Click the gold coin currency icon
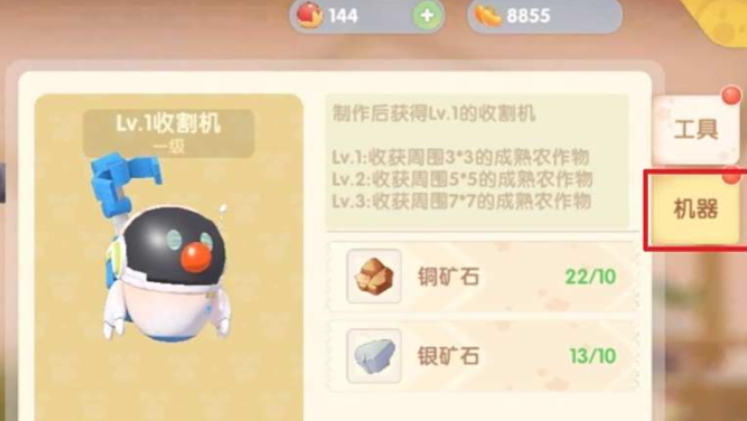Image resolution: width=747 pixels, height=421 pixels. [488, 15]
